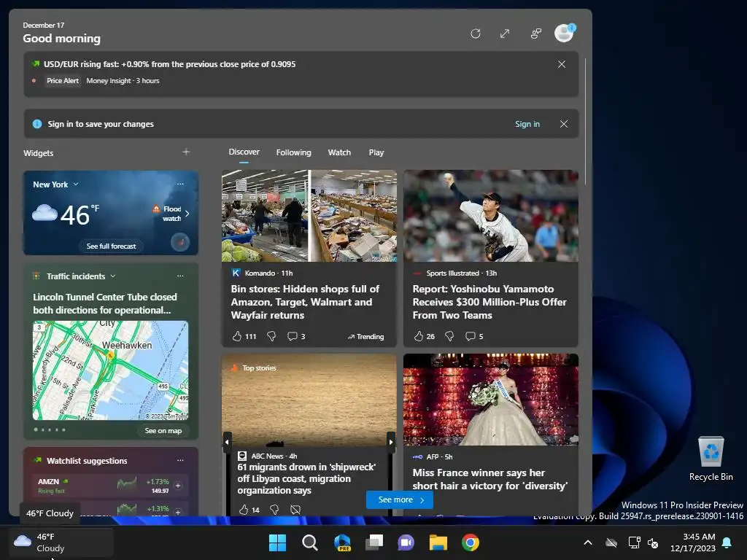Screen dimensions: 747x560
Task: Open Lincoln Tunnel traffic incident headline
Action: click(x=105, y=303)
